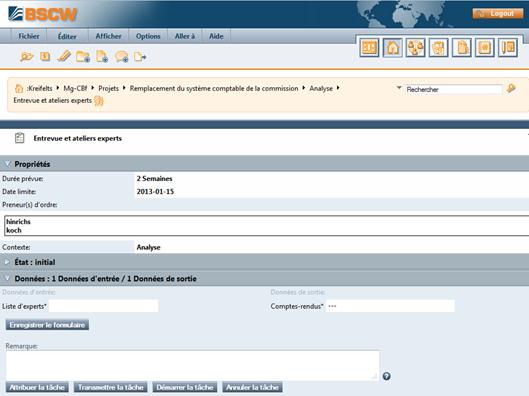
Task: Click Enregistrer le formulaire button
Action: pos(47,325)
